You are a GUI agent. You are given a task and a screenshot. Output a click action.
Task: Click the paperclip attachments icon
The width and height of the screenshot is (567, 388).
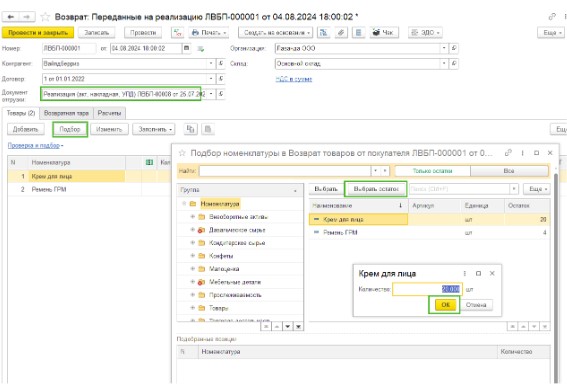pyautogui.click(x=341, y=33)
